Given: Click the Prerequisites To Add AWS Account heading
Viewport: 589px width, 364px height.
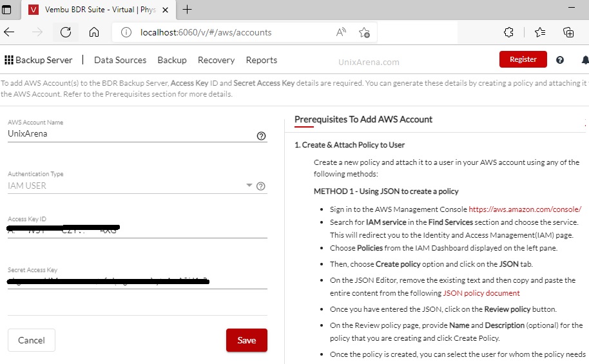Looking at the screenshot, I should point(363,119).
